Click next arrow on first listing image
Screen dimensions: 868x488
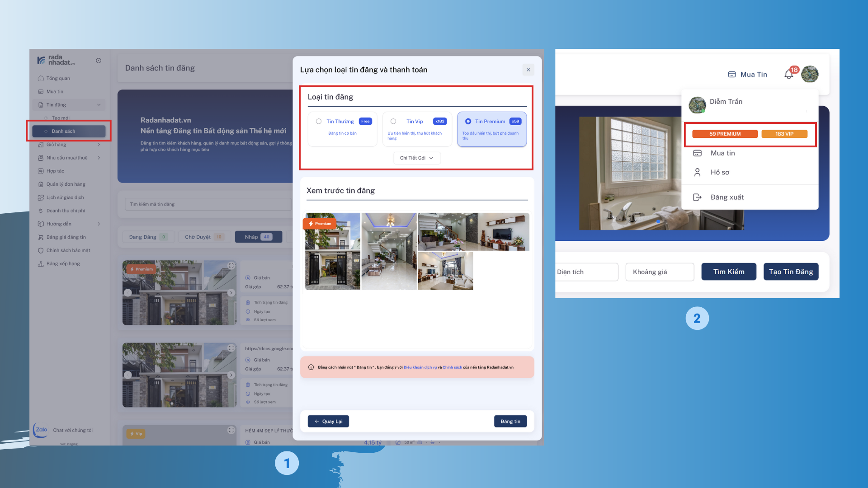(x=231, y=293)
